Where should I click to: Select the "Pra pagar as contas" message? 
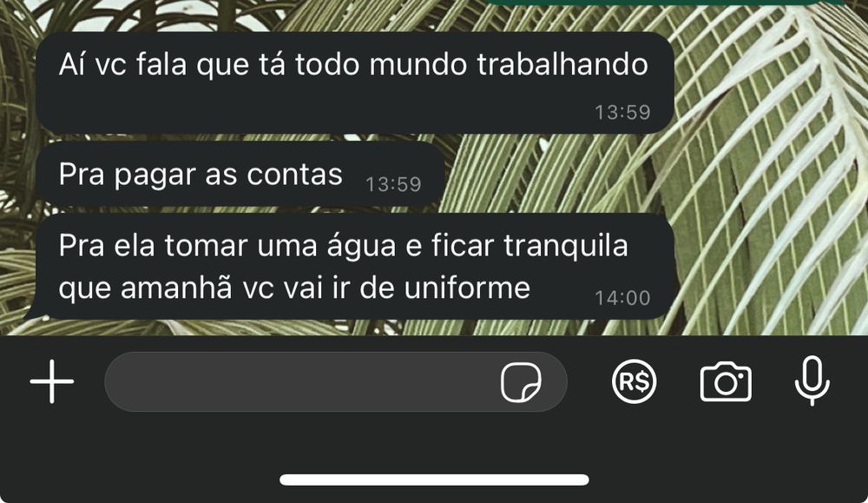click(x=240, y=174)
